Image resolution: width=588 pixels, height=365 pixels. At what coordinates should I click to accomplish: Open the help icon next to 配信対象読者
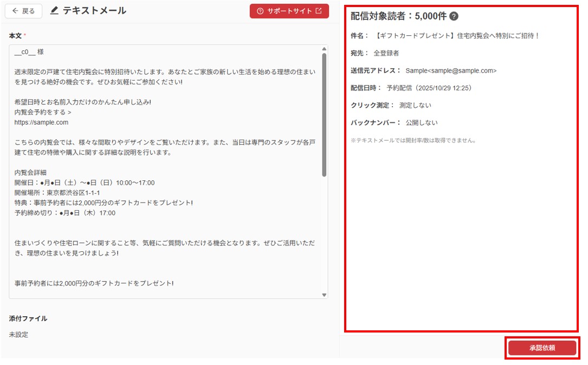point(454,16)
